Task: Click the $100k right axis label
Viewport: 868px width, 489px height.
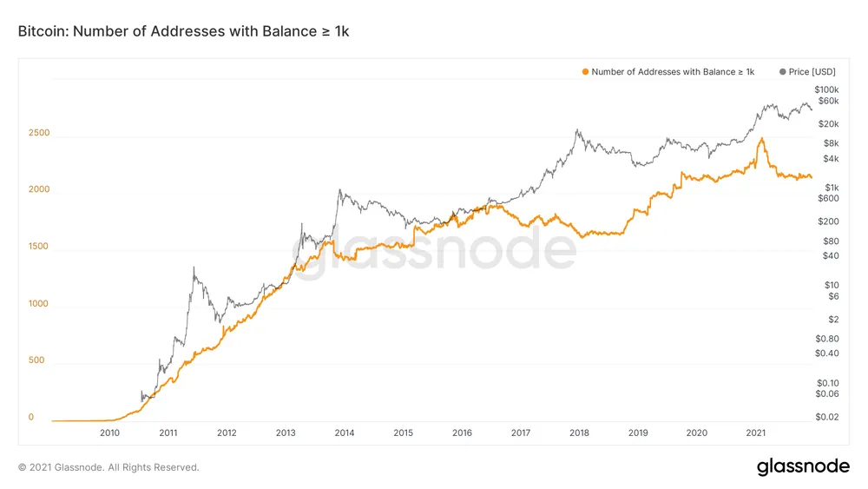Action: click(826, 89)
